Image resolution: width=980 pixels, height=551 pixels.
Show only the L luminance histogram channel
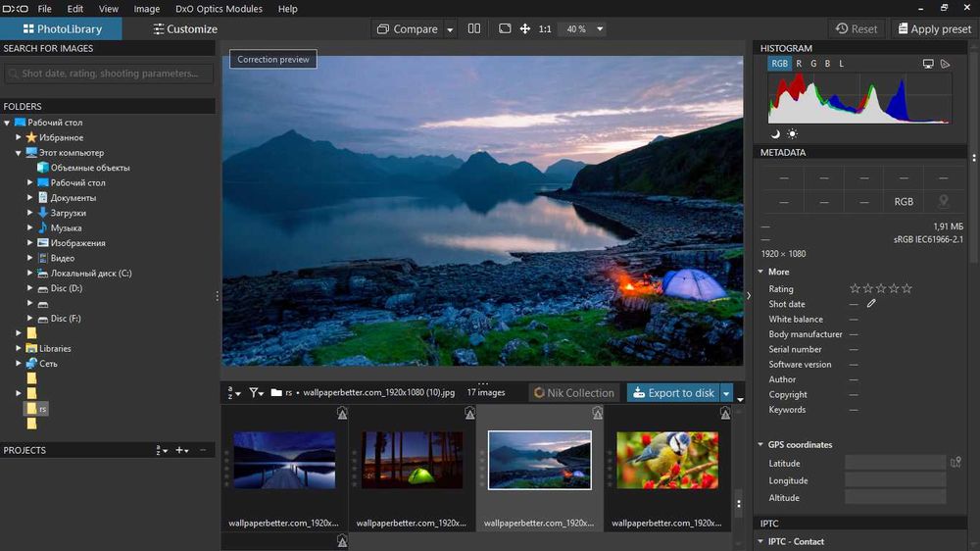841,64
